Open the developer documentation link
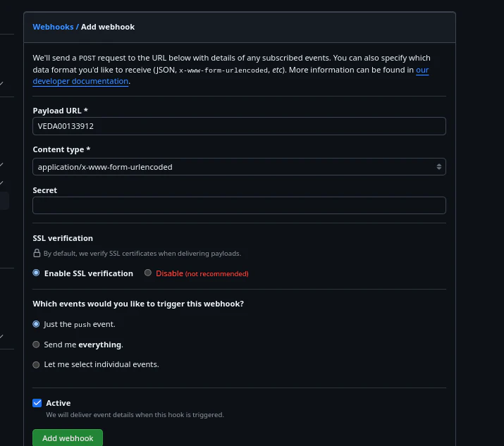Image resolution: width=504 pixels, height=446 pixels. 80,81
